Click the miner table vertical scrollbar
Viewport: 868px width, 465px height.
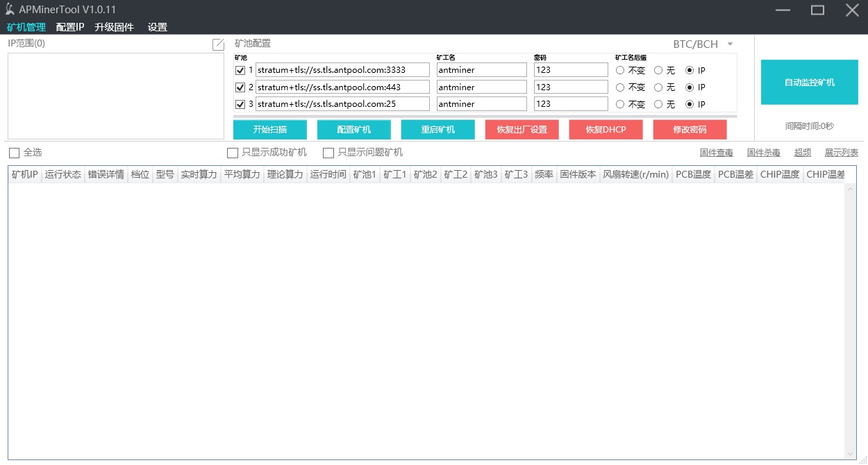851,321
